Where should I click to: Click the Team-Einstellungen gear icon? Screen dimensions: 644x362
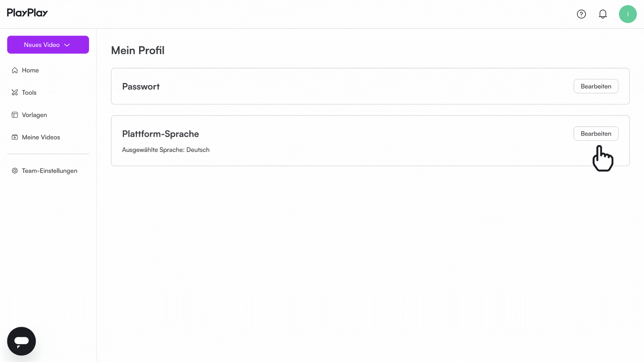pos(15,171)
